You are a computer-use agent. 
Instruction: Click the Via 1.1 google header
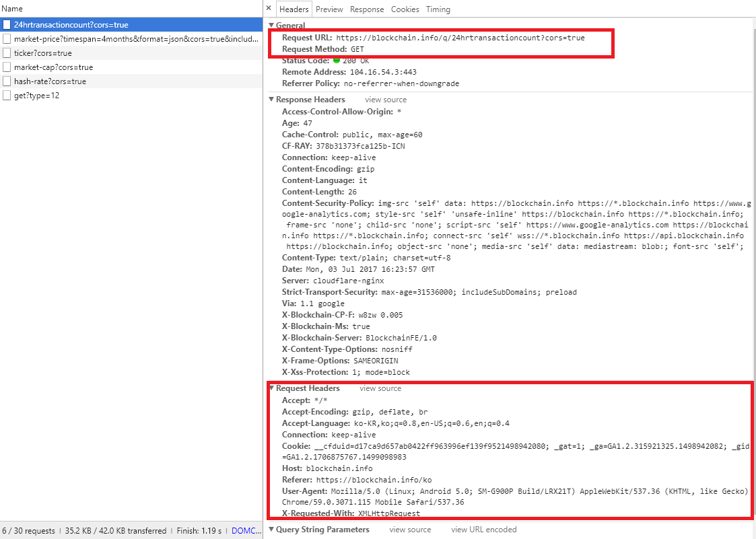[x=313, y=303]
